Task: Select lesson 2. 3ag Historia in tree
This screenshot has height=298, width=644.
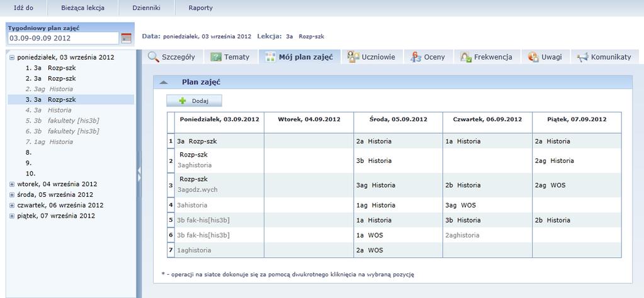Action: [x=49, y=89]
